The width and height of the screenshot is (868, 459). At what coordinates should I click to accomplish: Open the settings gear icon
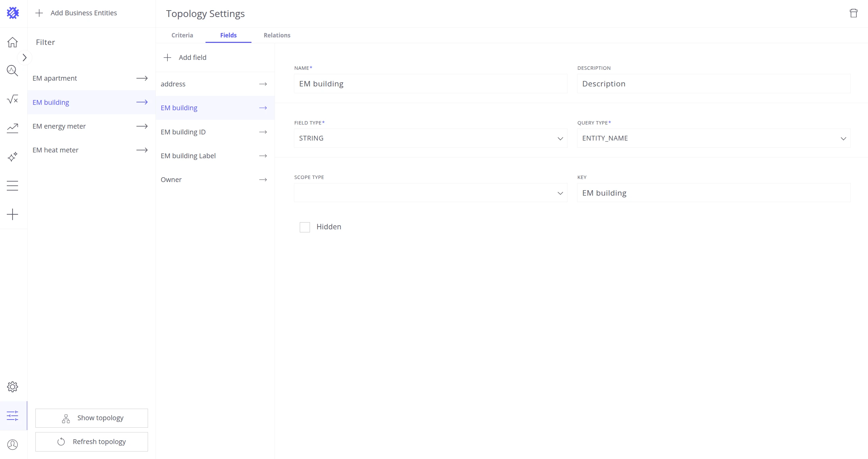point(13,387)
